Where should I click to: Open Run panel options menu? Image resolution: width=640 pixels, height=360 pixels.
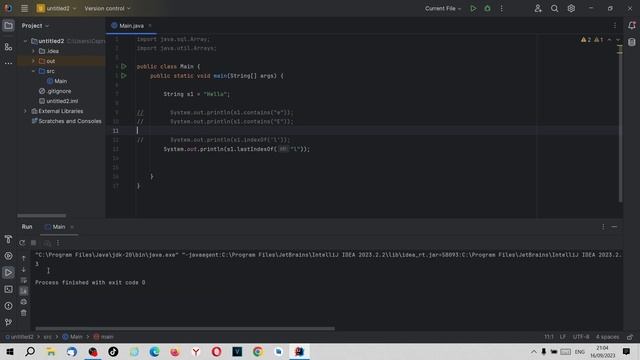coord(603,227)
